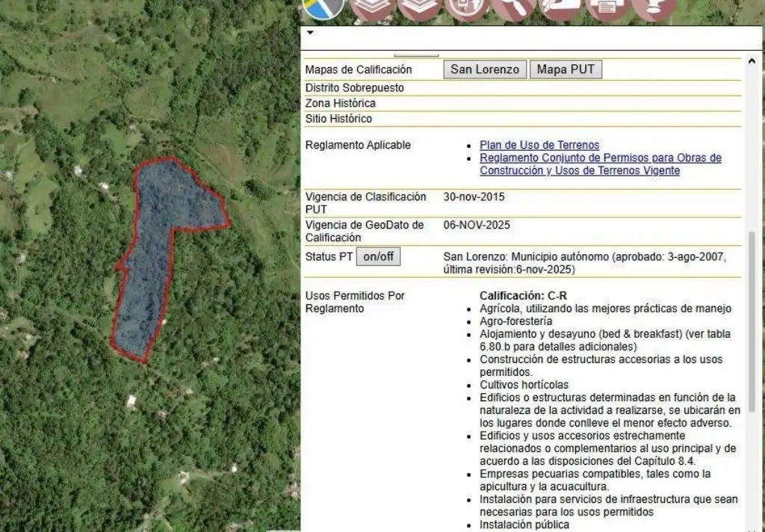This screenshot has height=532, width=765.
Task: Click the 'Vigencia de Clasificación PUT' label
Action: pyautogui.click(x=366, y=203)
